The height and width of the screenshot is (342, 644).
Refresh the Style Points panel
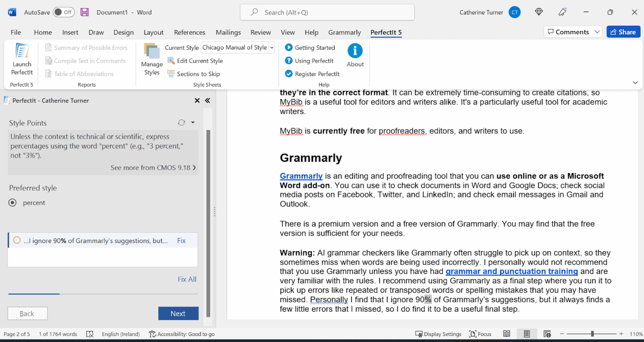point(181,122)
